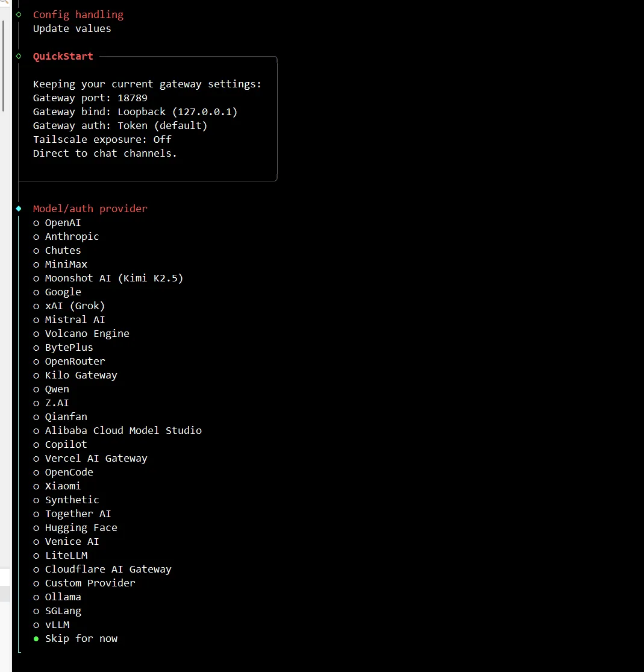Click the Update values text
Viewport: 644px width, 672px height.
point(72,29)
